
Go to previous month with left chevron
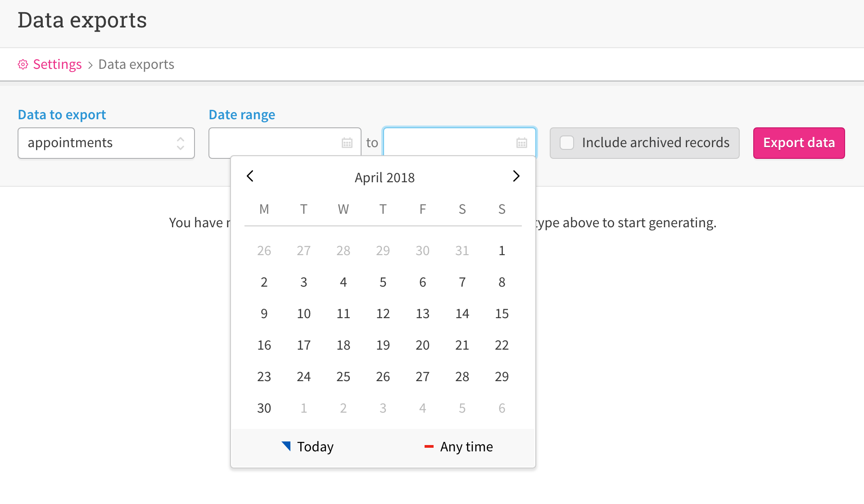point(250,176)
